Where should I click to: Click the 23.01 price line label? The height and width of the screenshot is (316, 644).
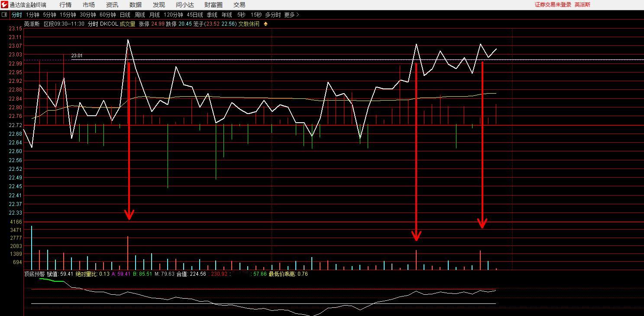coord(77,56)
